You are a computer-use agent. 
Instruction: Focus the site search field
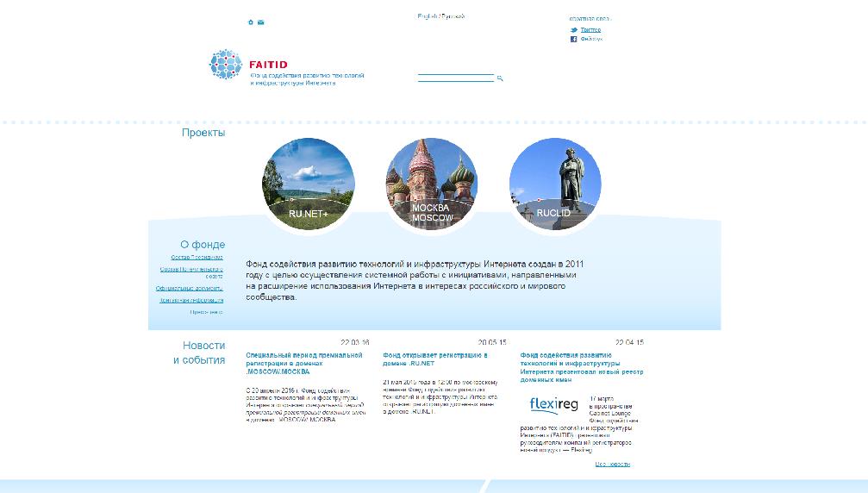click(x=456, y=78)
